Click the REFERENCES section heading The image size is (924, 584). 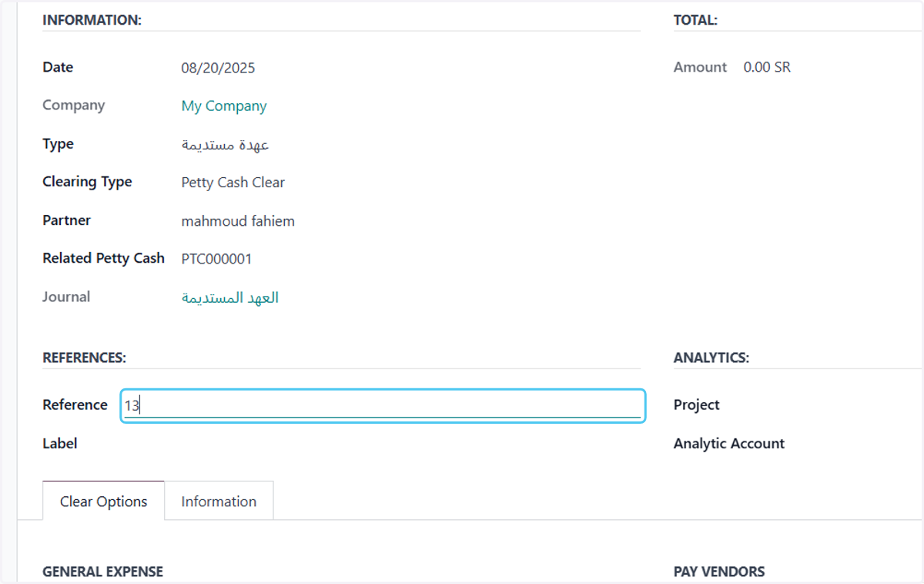click(x=84, y=357)
